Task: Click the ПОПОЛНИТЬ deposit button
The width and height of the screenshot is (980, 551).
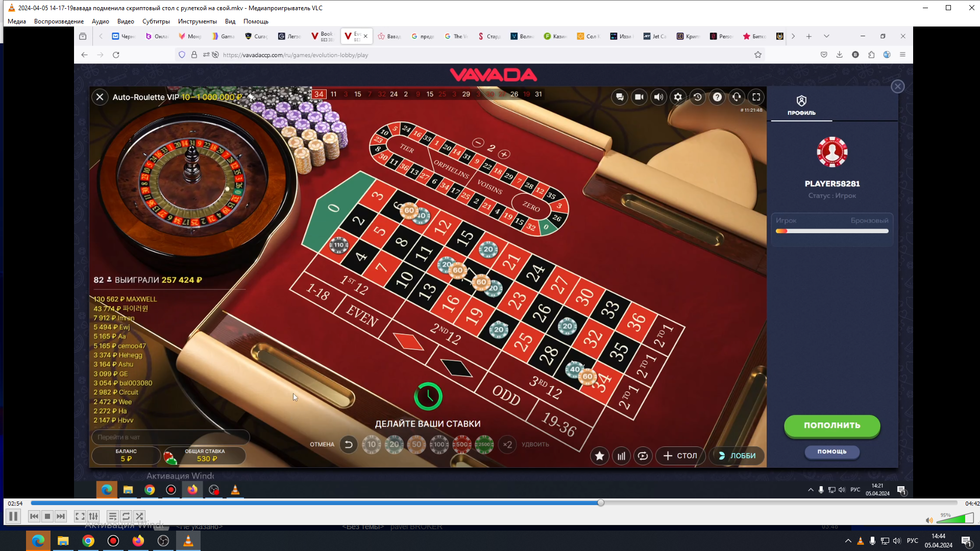Action: coord(832,425)
